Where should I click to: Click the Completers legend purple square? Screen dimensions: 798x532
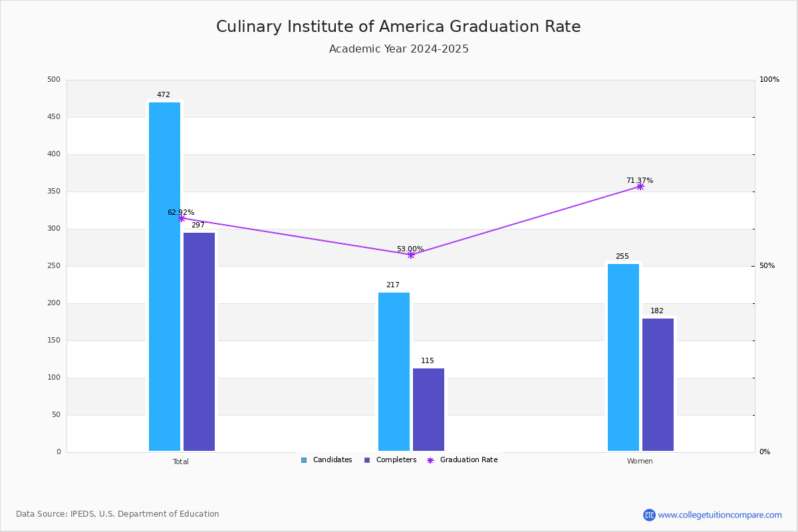coord(367,460)
